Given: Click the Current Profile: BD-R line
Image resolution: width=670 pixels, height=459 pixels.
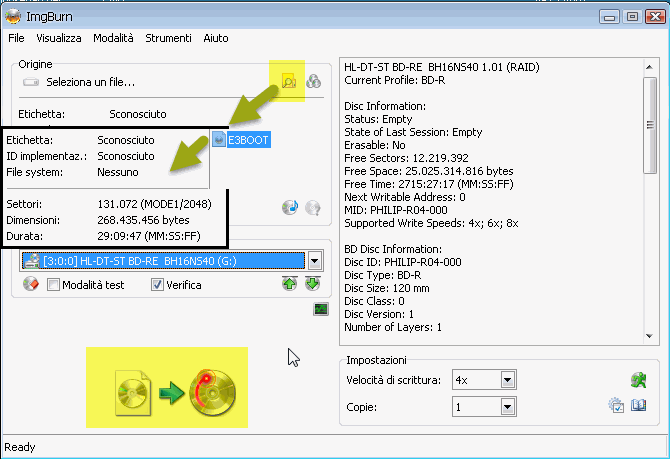Looking at the screenshot, I should [x=395, y=80].
